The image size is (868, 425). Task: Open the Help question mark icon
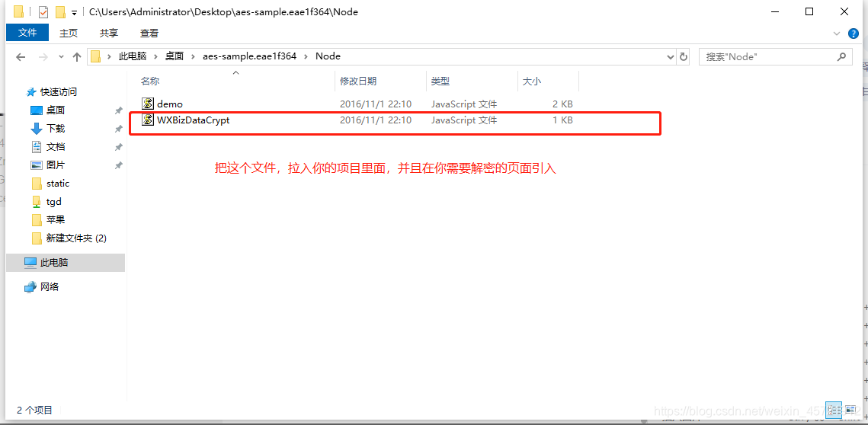point(853,34)
